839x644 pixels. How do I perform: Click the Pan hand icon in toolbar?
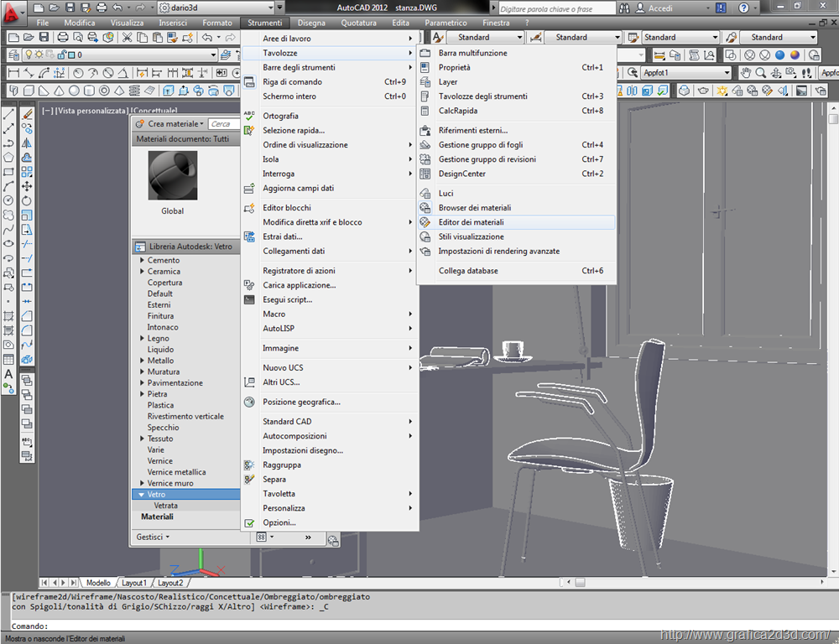coord(746,73)
